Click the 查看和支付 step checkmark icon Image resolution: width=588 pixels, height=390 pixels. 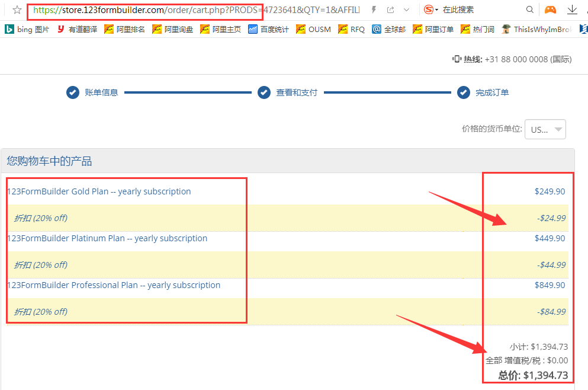[264, 92]
